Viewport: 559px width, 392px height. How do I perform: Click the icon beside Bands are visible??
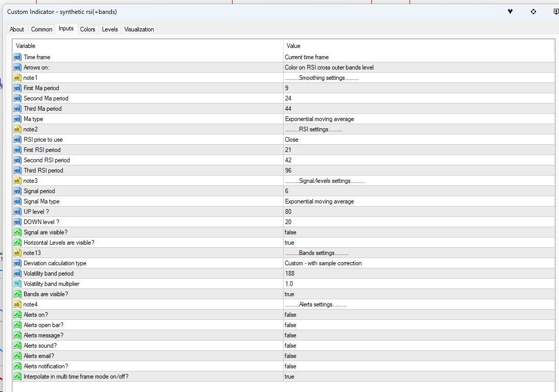(x=18, y=294)
